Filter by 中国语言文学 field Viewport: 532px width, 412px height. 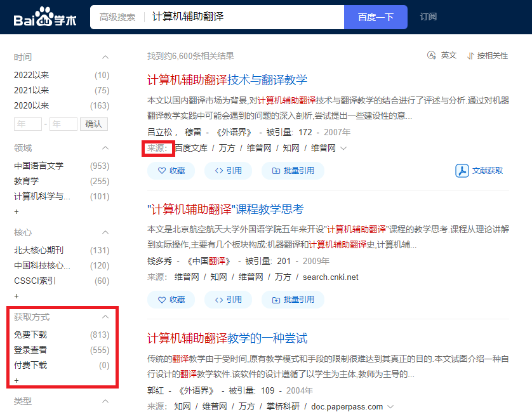39,166
